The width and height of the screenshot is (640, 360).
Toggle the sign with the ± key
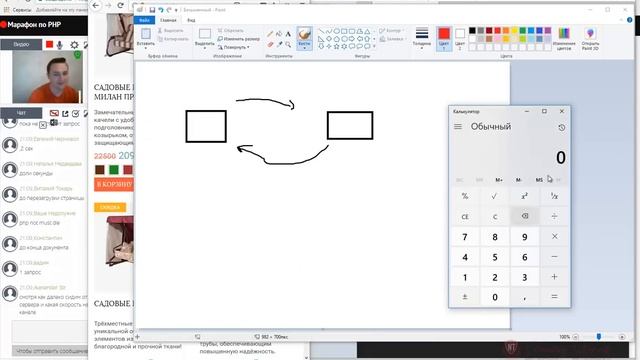[x=465, y=297]
